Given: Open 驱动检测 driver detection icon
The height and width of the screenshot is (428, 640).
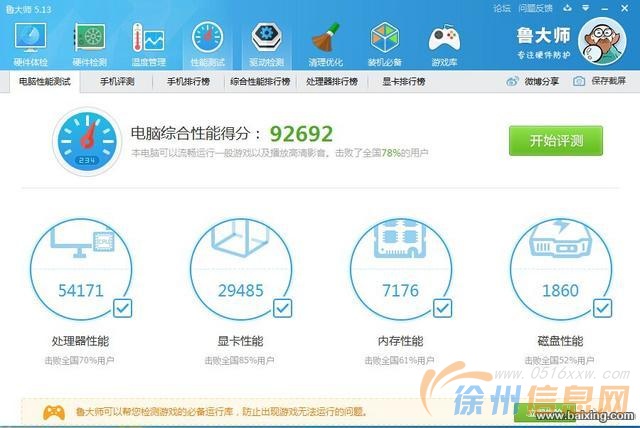Looking at the screenshot, I should [x=266, y=38].
